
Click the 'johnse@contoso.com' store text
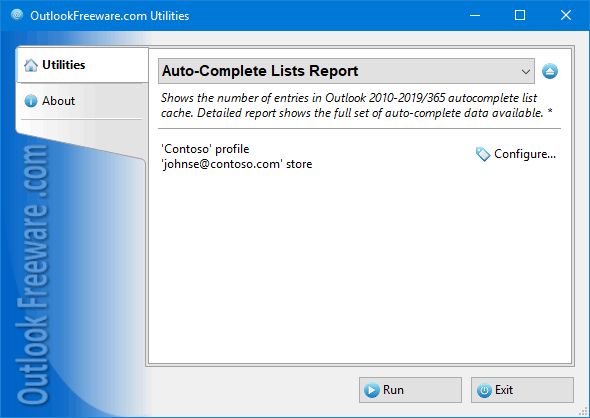click(237, 164)
